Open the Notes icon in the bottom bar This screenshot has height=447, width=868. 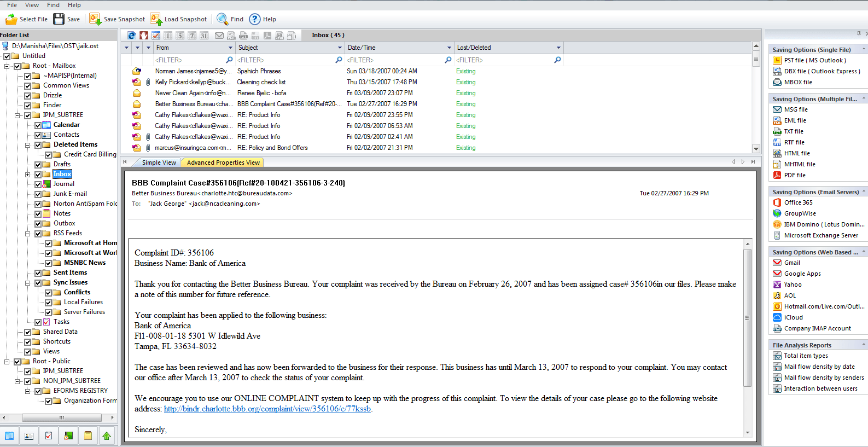tap(88, 436)
